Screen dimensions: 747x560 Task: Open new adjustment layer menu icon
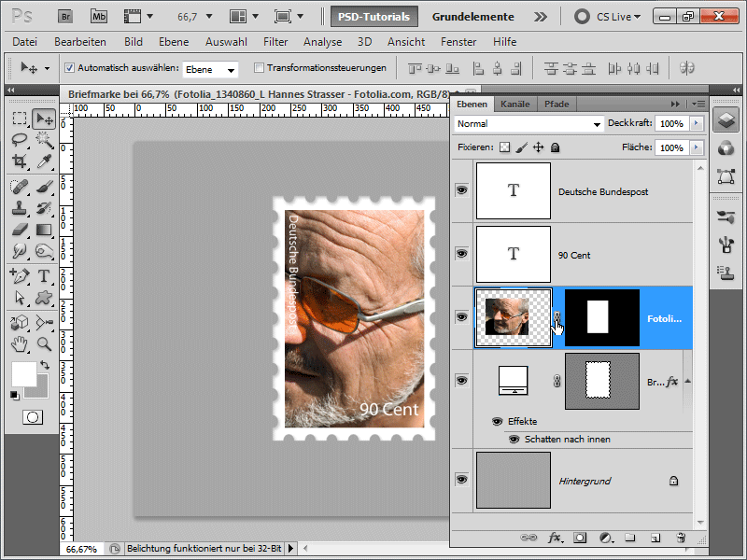605,538
